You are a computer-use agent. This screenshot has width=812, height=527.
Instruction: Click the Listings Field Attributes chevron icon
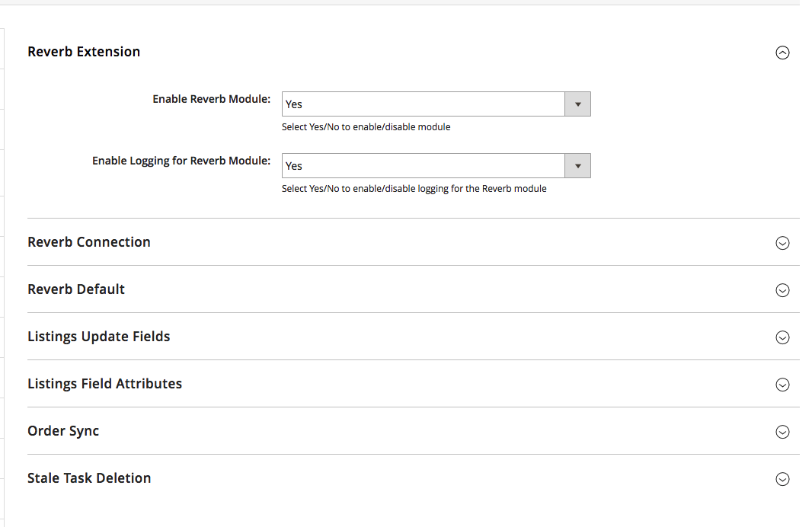782,385
